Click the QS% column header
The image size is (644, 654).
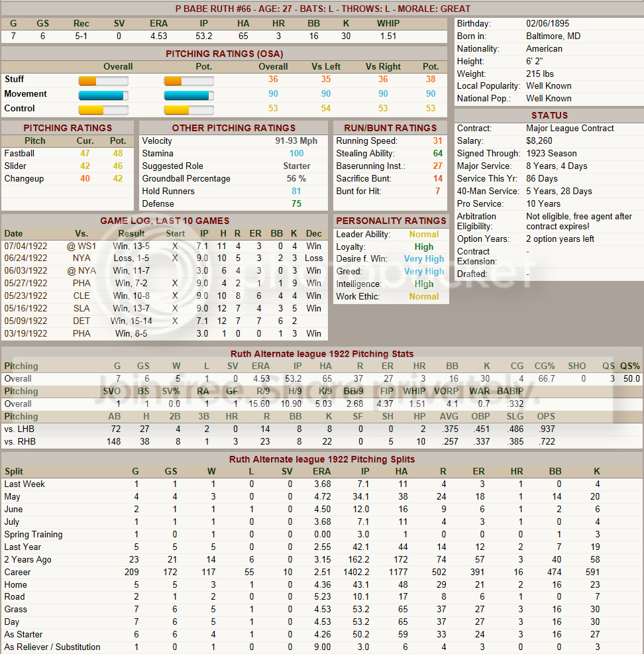(630, 366)
